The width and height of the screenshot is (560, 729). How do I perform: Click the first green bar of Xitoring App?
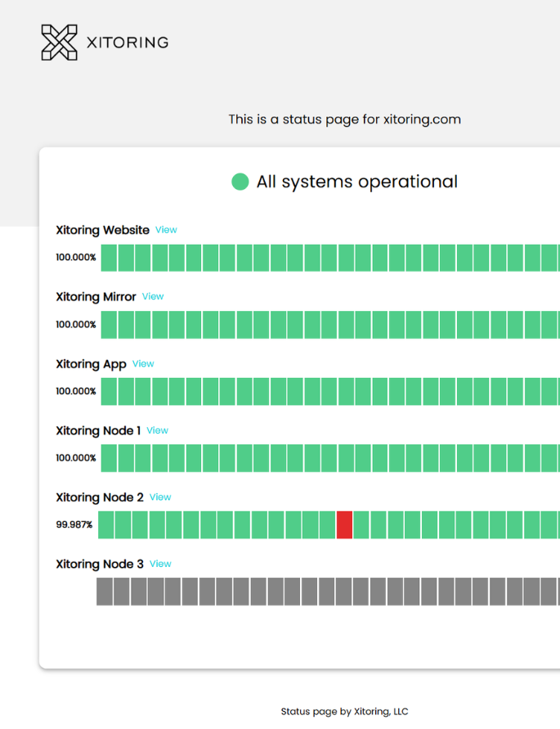(109, 391)
